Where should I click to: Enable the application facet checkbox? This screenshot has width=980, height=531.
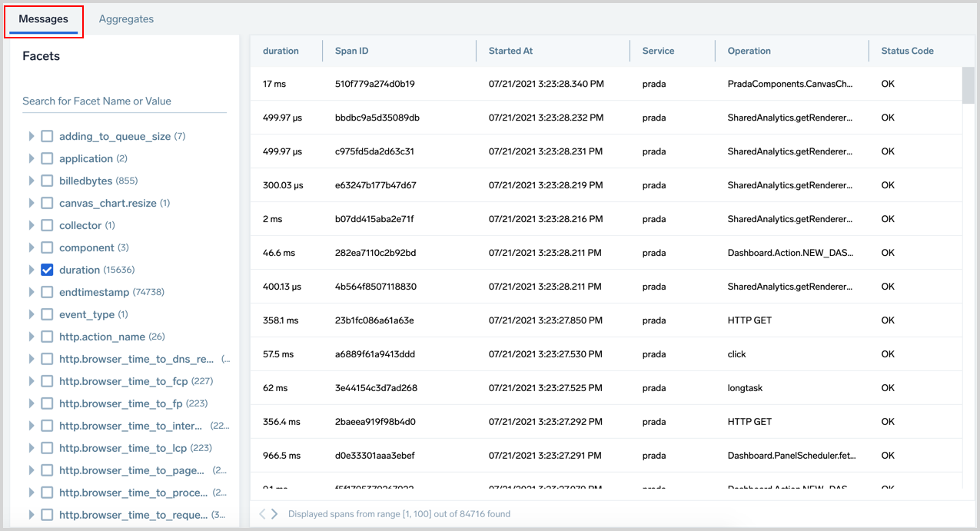pyautogui.click(x=47, y=158)
